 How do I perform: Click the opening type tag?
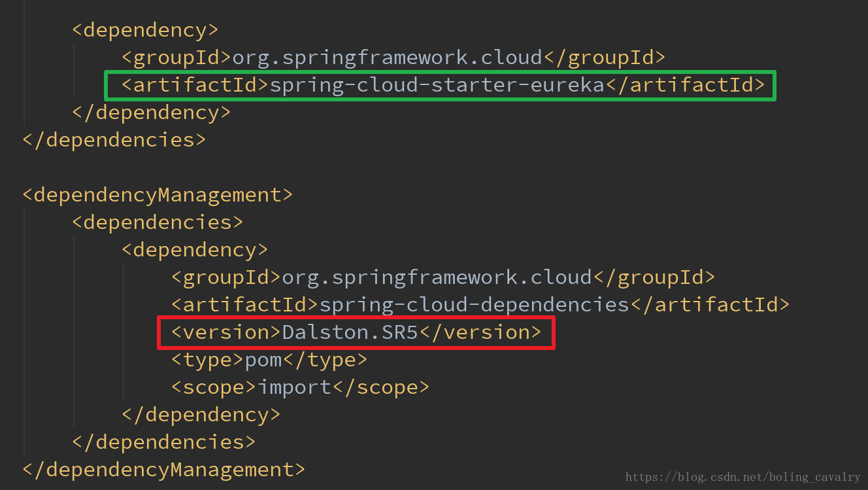point(208,360)
